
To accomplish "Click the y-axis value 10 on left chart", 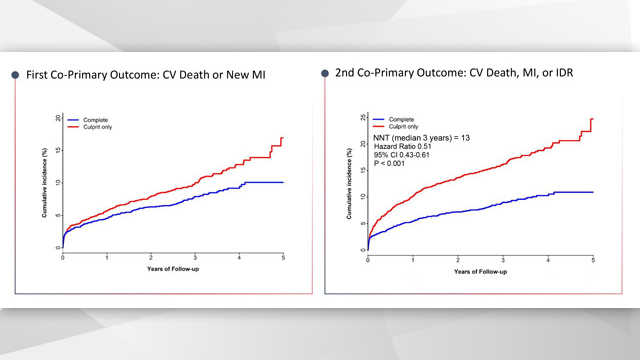I will coord(58,183).
